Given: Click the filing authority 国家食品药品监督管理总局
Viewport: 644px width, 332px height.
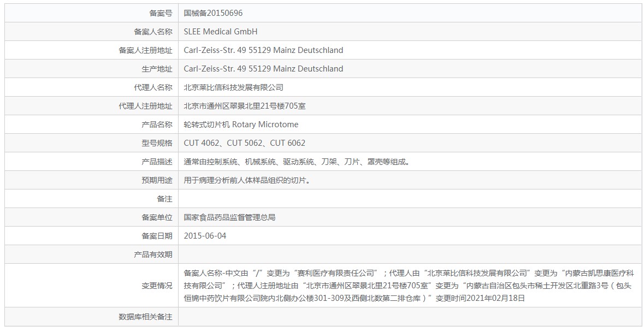Looking at the screenshot, I should click(x=229, y=217).
